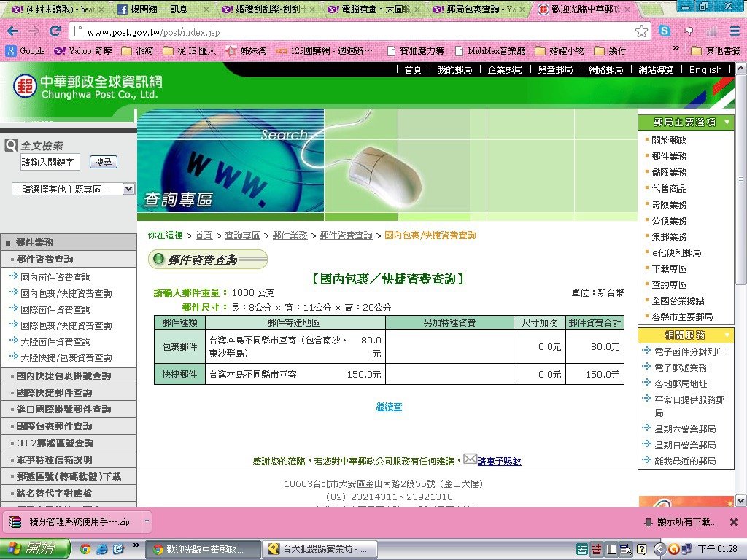Image resolution: width=747 pixels, height=560 pixels.
Task: Click the 繼續查 link
Action: tap(389, 407)
